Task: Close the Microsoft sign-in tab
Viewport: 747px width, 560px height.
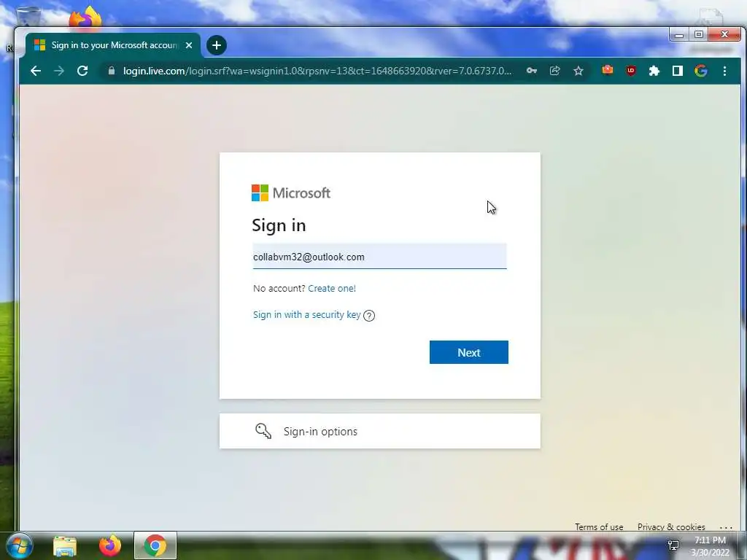Action: tap(189, 45)
